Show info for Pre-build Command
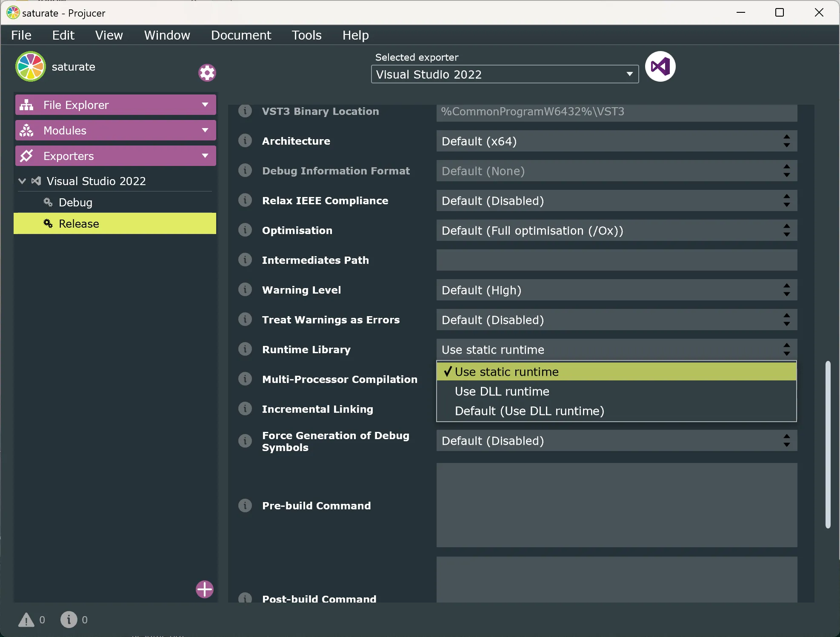The width and height of the screenshot is (840, 637). (245, 506)
